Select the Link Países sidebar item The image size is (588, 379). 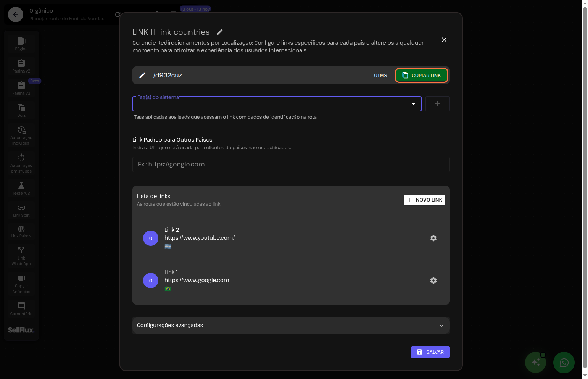click(x=21, y=232)
